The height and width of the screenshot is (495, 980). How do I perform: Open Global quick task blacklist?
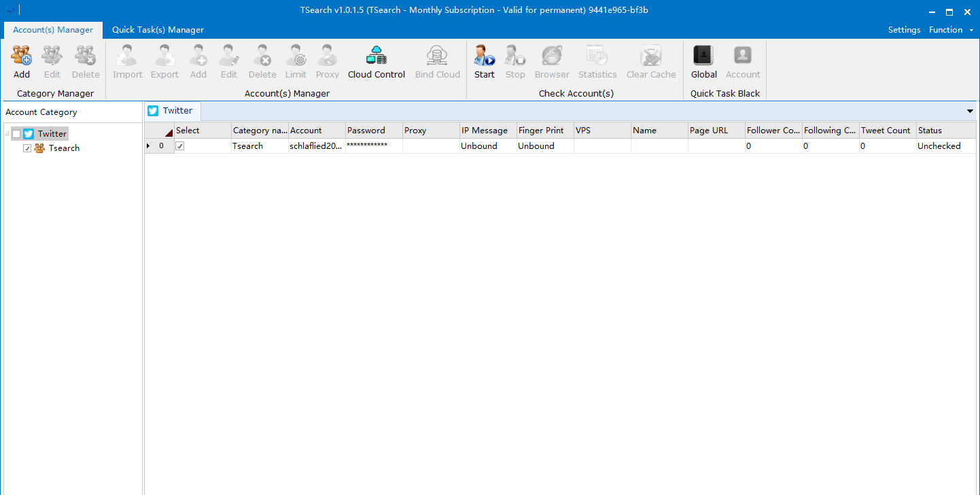pos(704,62)
